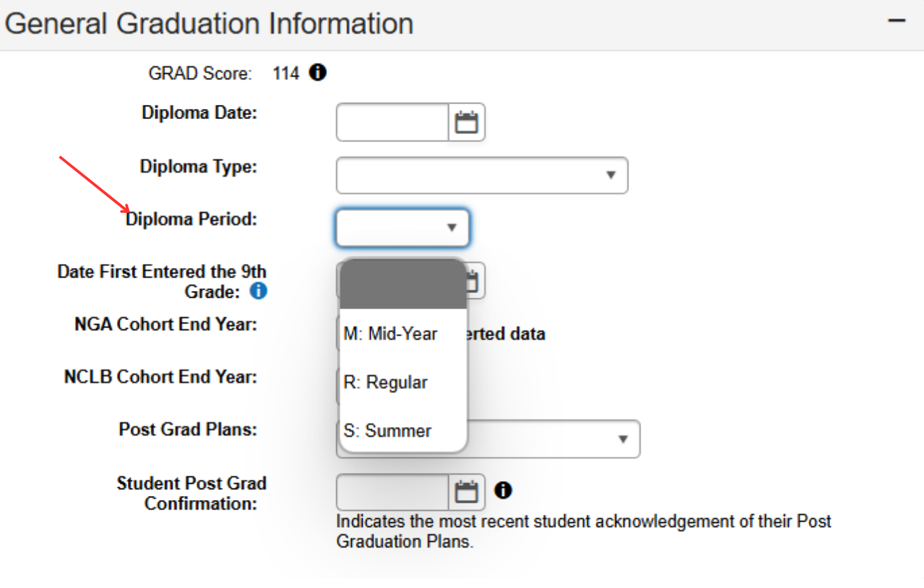924x588 pixels.
Task: Collapse the General Graduation Information section
Action: point(896,21)
